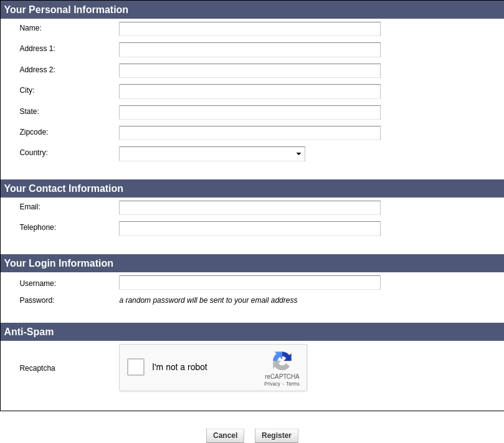Click the reCAPTCHA logo icon

pos(282,361)
